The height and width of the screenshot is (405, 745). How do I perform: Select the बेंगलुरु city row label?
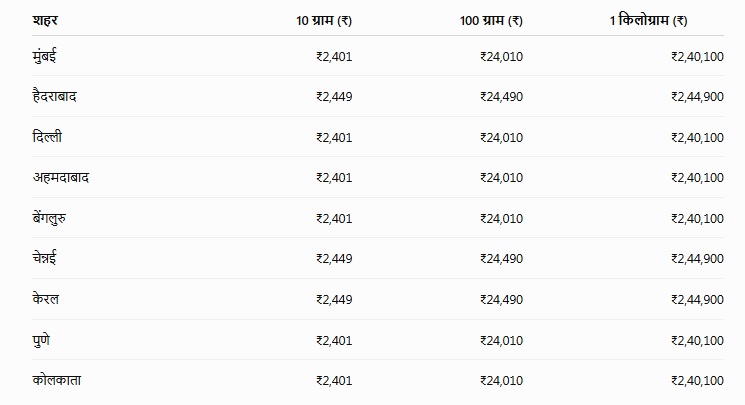tap(49, 218)
